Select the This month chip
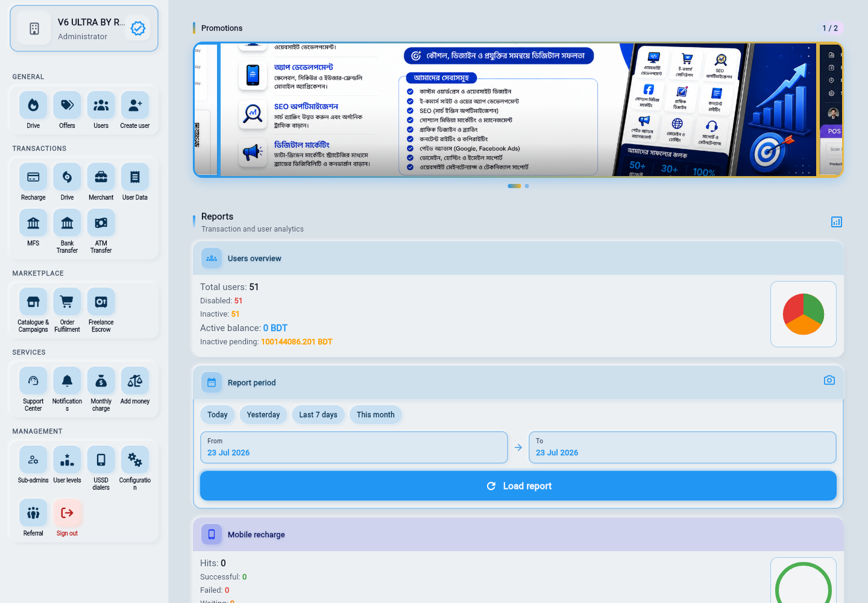The width and height of the screenshot is (868, 603). click(376, 415)
